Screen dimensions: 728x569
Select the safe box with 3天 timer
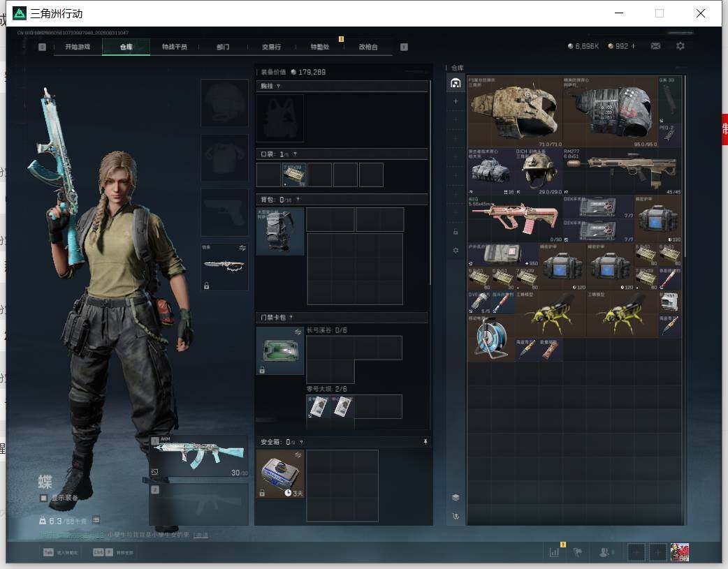point(280,474)
